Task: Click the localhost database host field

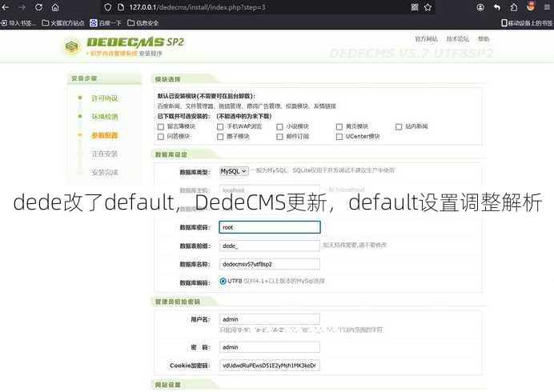Action: pyautogui.click(x=270, y=190)
